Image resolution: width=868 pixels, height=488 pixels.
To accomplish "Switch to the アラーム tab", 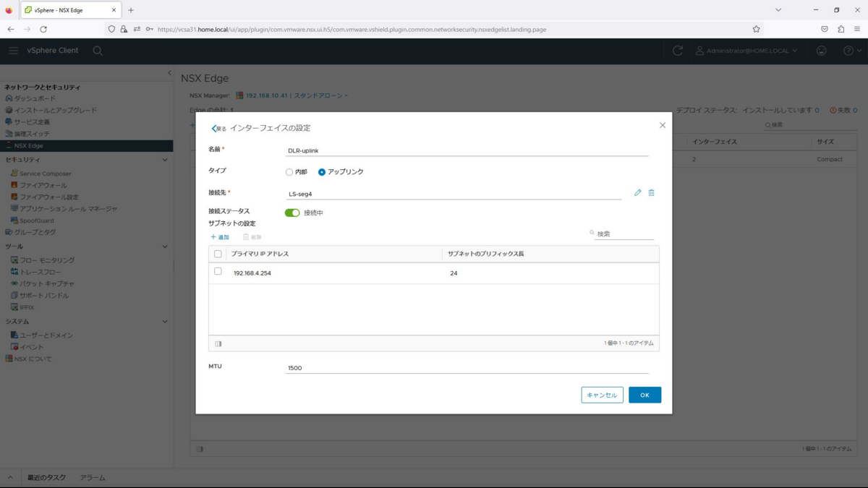I will point(93,478).
